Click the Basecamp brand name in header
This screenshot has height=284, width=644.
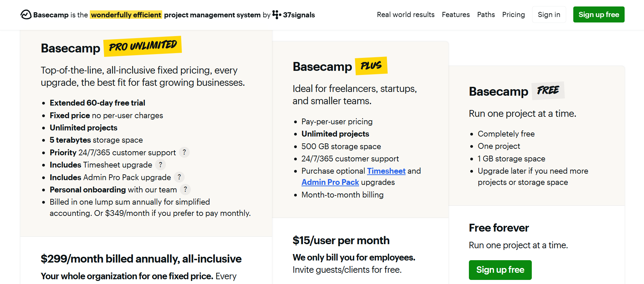[x=51, y=15]
